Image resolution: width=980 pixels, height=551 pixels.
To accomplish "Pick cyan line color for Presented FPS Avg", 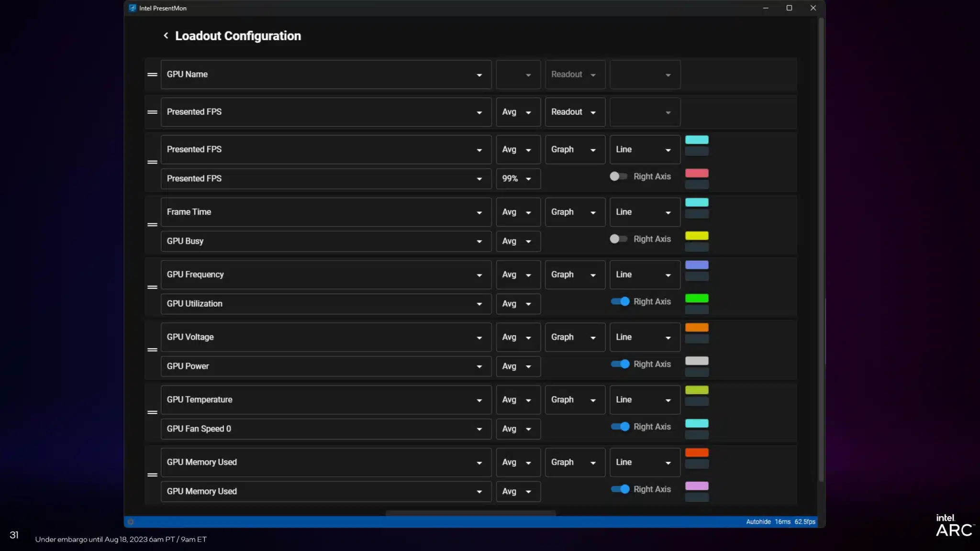I will pos(697,140).
